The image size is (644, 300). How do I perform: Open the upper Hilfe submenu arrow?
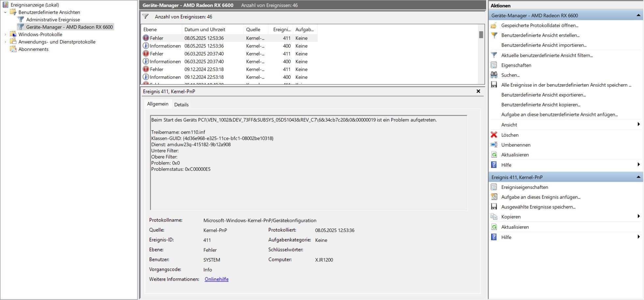(638, 164)
